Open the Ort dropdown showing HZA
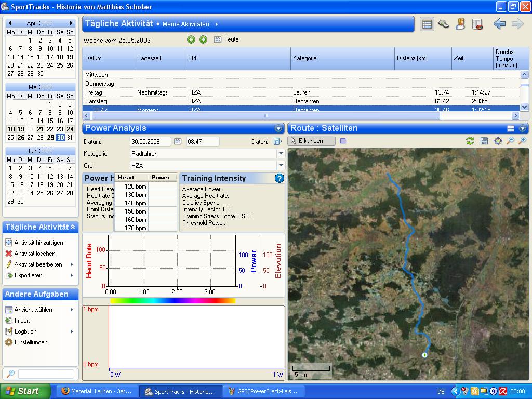532x399 pixels. point(281,166)
